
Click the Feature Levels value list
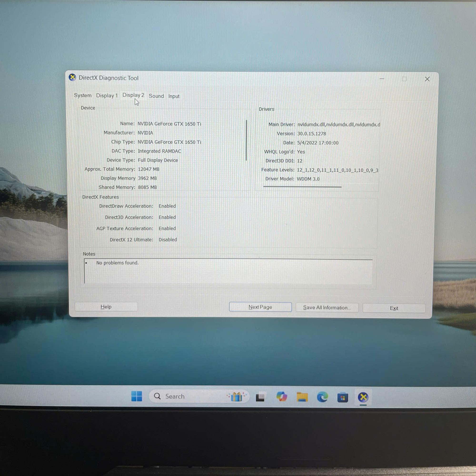point(337,170)
